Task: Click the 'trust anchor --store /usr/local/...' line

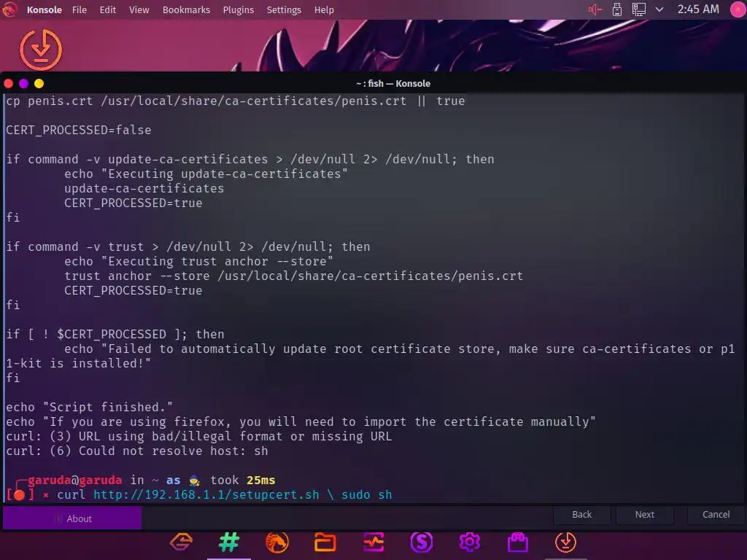Action: [294, 276]
